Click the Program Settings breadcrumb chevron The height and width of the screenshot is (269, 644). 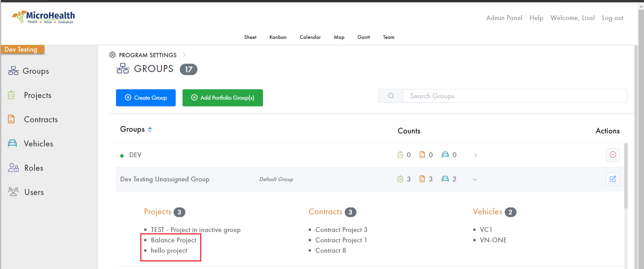coord(184,55)
